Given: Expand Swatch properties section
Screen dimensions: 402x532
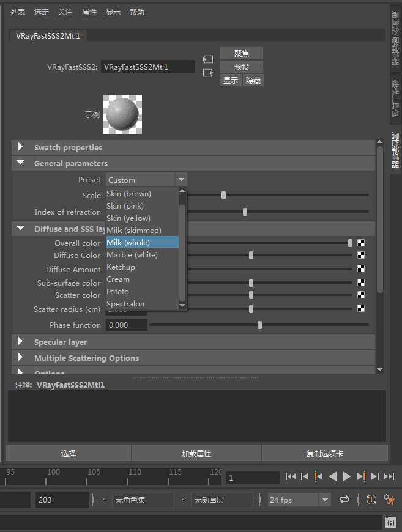Looking at the screenshot, I should [20, 147].
